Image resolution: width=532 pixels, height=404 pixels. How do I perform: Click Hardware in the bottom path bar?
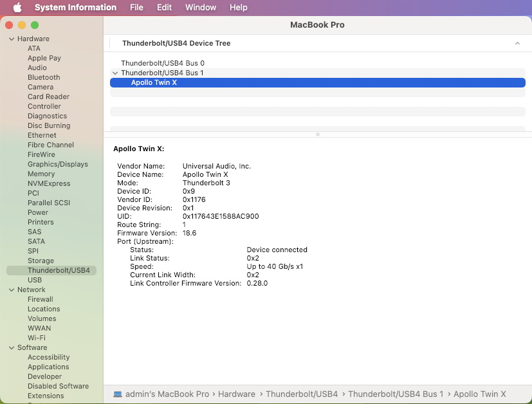click(x=237, y=394)
